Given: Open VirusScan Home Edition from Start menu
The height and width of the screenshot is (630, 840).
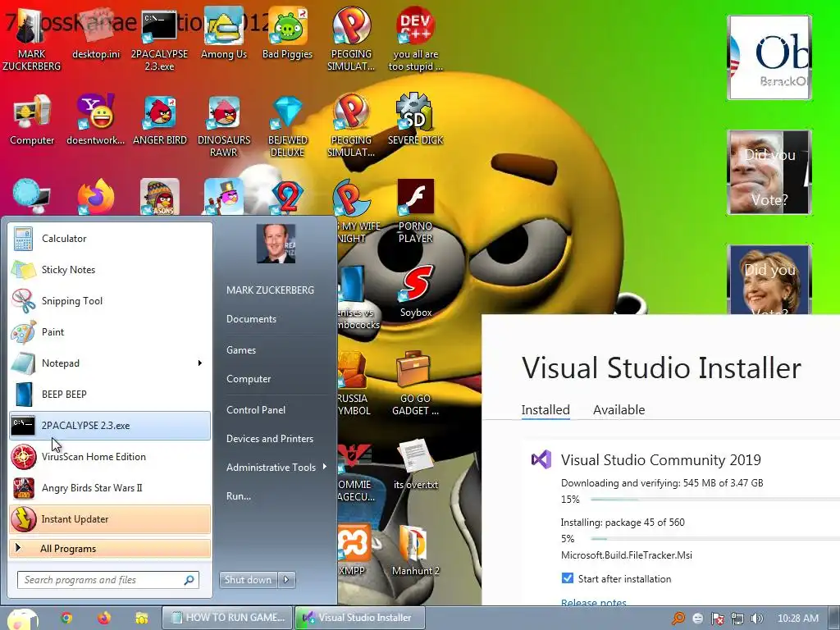Looking at the screenshot, I should coord(110,456).
